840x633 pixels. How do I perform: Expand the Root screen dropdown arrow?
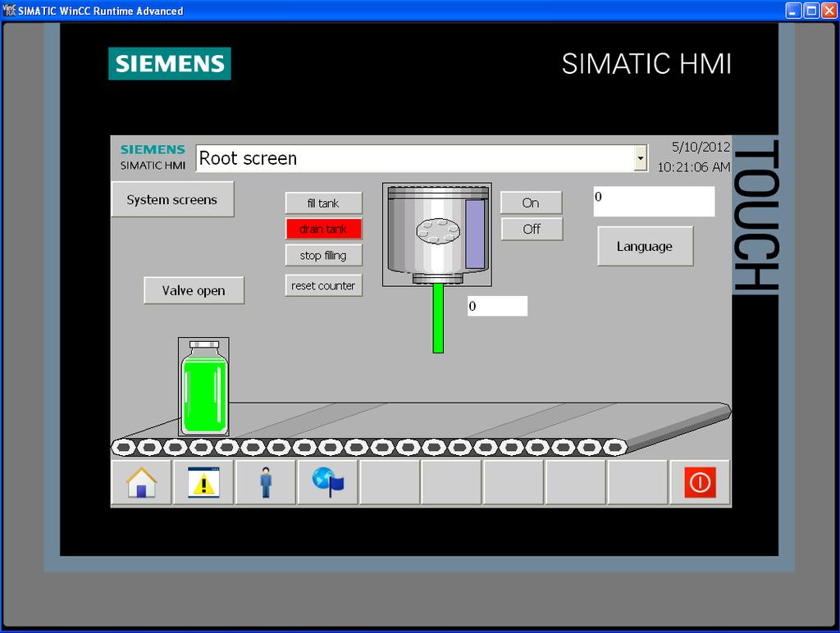click(640, 158)
